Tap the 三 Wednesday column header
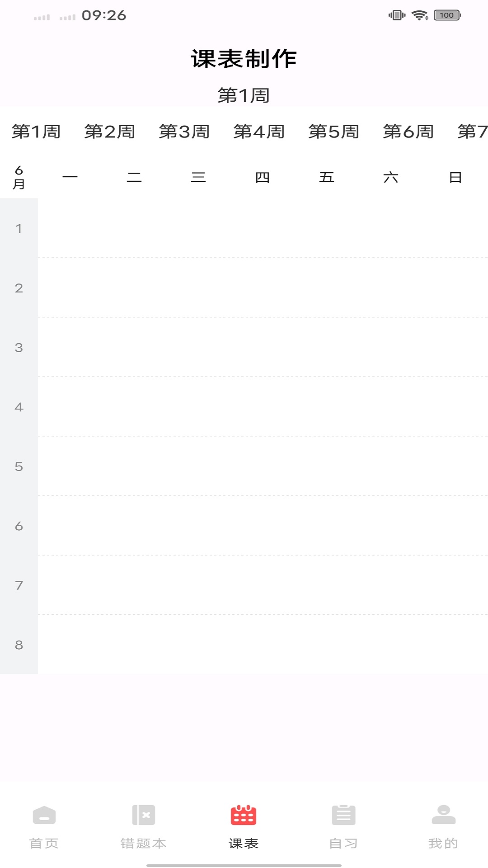This screenshot has width=488, height=868. 198,177
